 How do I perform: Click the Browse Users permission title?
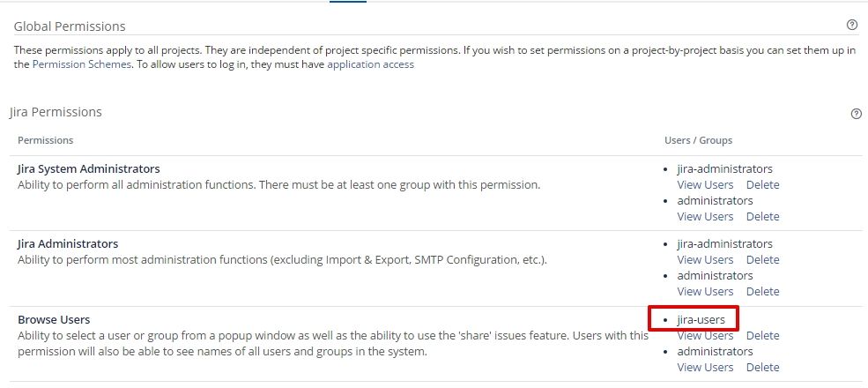click(54, 319)
